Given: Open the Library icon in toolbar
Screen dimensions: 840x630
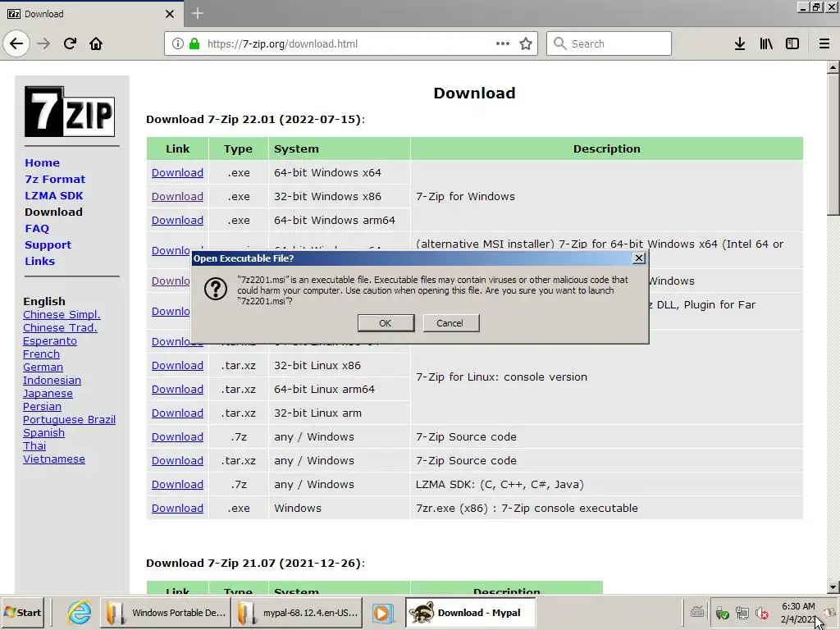Looking at the screenshot, I should (766, 43).
